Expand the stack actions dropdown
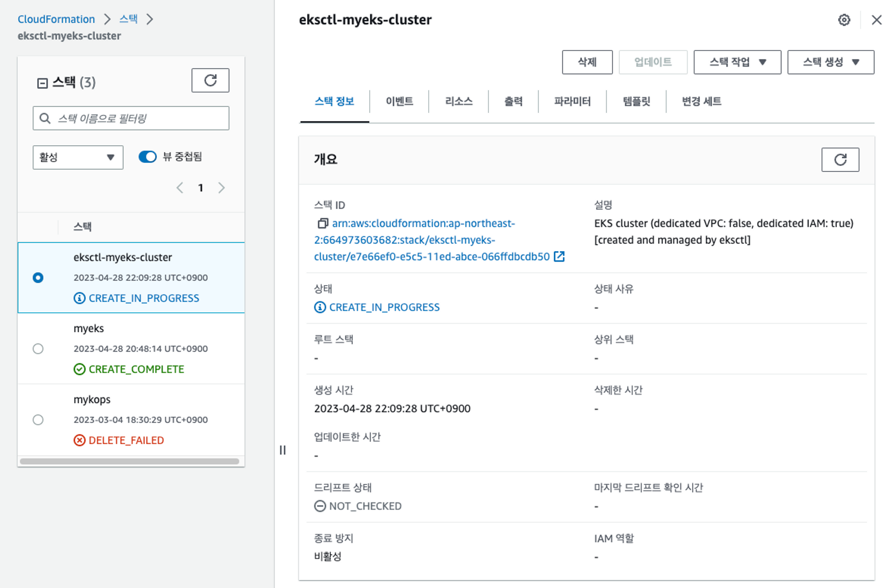 pyautogui.click(x=737, y=62)
